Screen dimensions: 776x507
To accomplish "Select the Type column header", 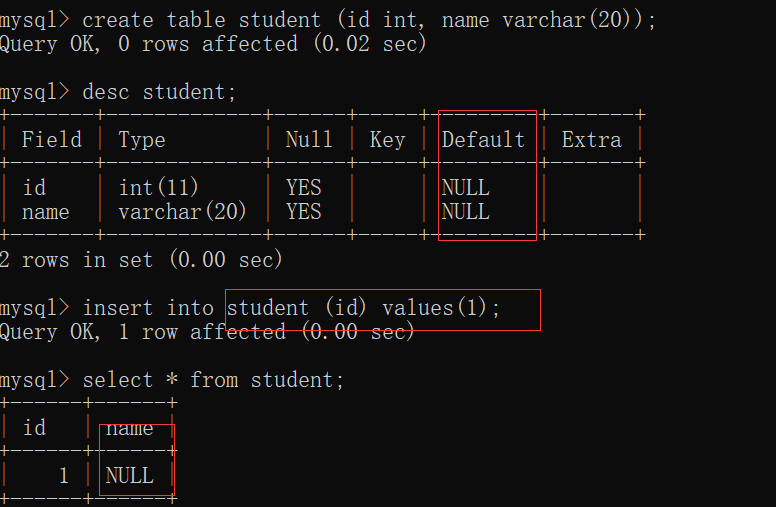I will (141, 140).
